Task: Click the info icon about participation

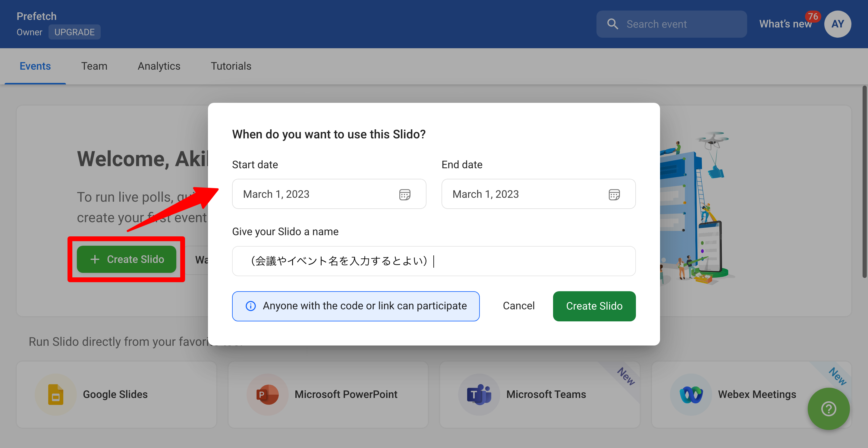Action: click(250, 306)
